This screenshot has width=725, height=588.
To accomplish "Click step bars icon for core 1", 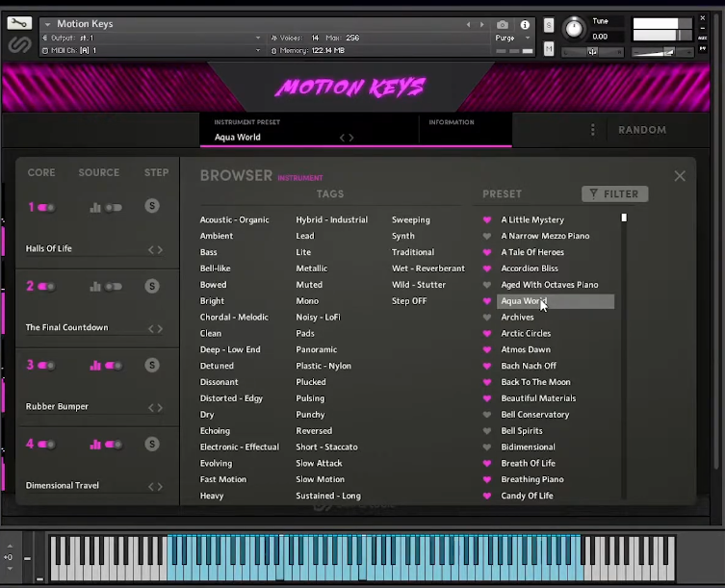I will click(95, 208).
